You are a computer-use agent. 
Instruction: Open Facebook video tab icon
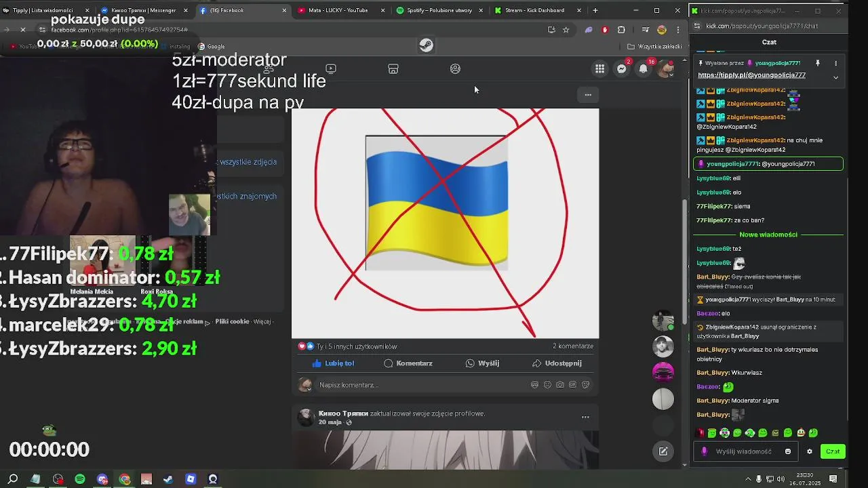[x=331, y=68]
